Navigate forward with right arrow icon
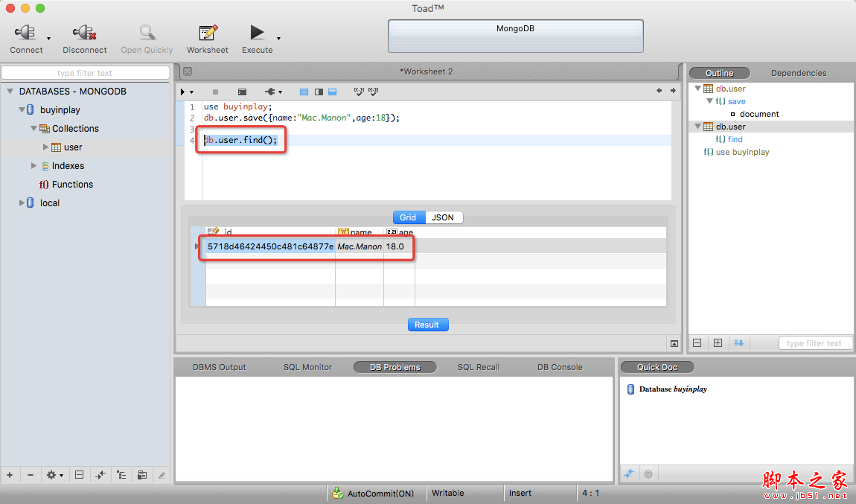Screen dimensions: 856x504 coord(673,91)
